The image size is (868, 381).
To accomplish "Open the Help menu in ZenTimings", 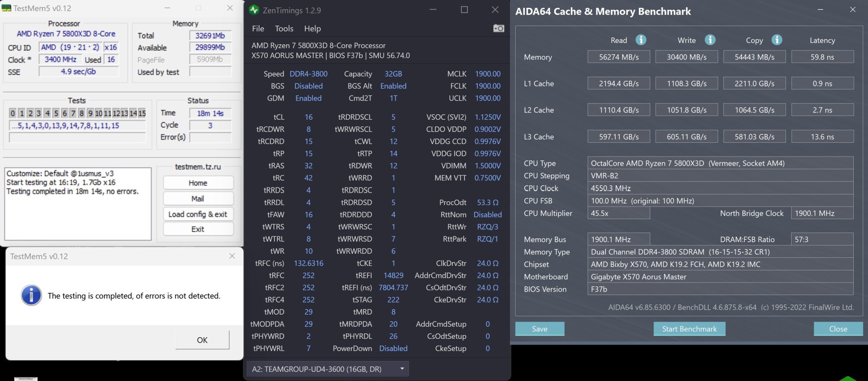I will coord(312,29).
